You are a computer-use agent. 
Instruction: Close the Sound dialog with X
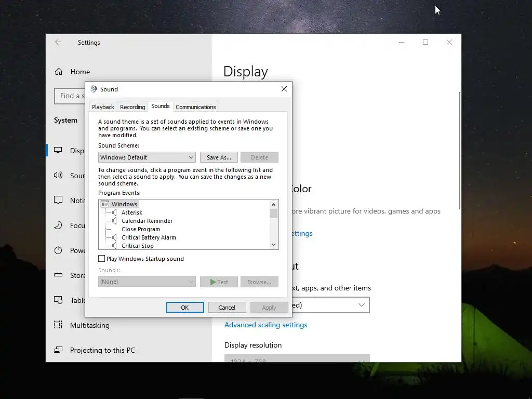click(284, 89)
